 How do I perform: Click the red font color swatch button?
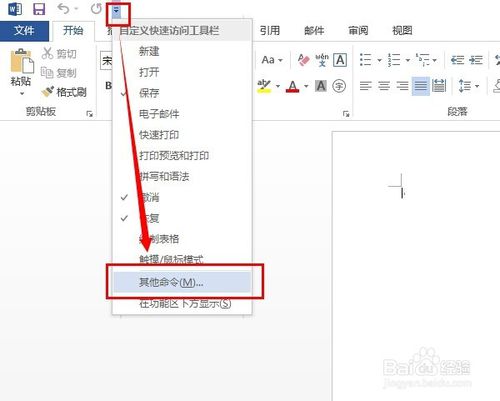[293, 87]
